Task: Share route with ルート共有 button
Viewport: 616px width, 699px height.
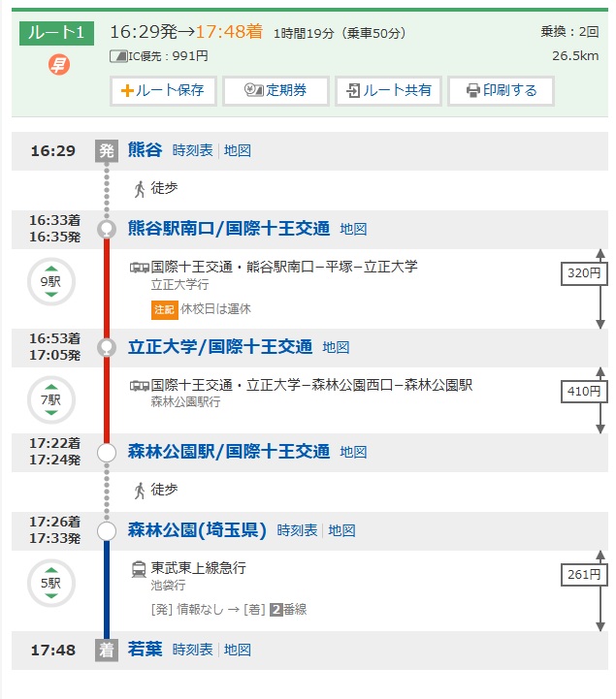Action: coord(388,90)
